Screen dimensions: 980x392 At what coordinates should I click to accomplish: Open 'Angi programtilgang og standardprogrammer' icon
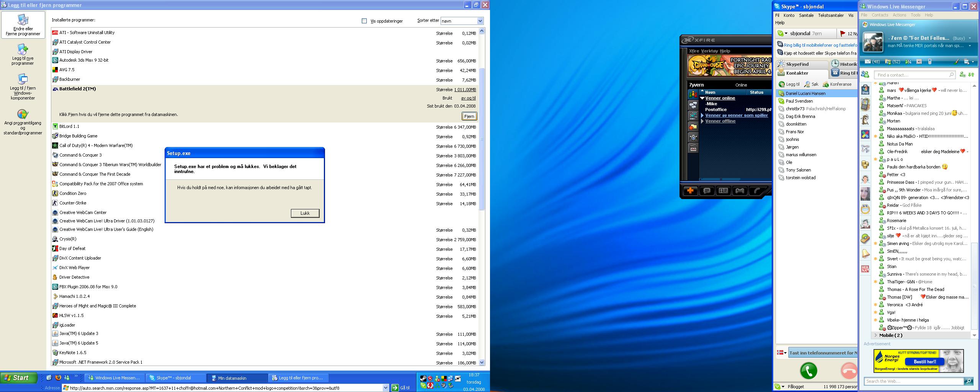pos(23,122)
